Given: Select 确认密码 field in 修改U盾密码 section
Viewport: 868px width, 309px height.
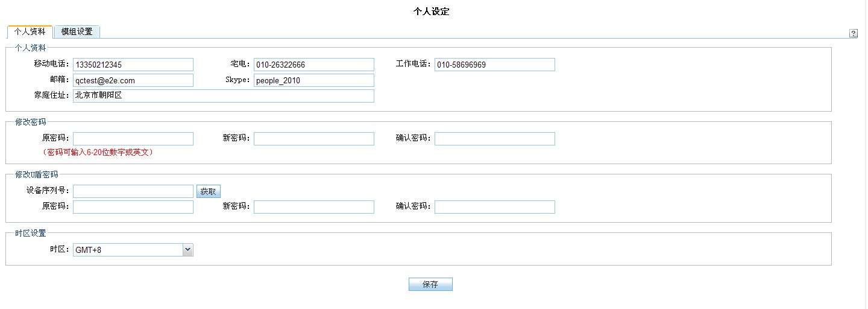Looking at the screenshot, I should 494,207.
